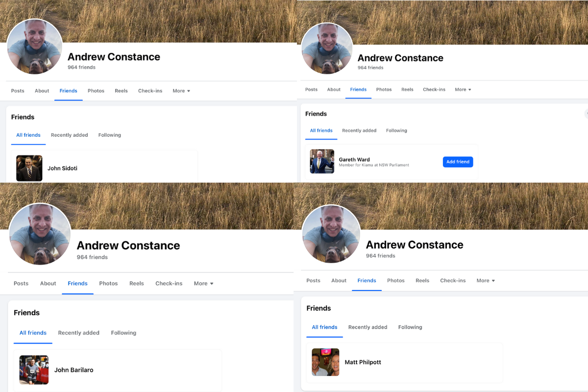This screenshot has height=392, width=588.
Task: Open the Gareth Ward name link
Action: tap(354, 159)
